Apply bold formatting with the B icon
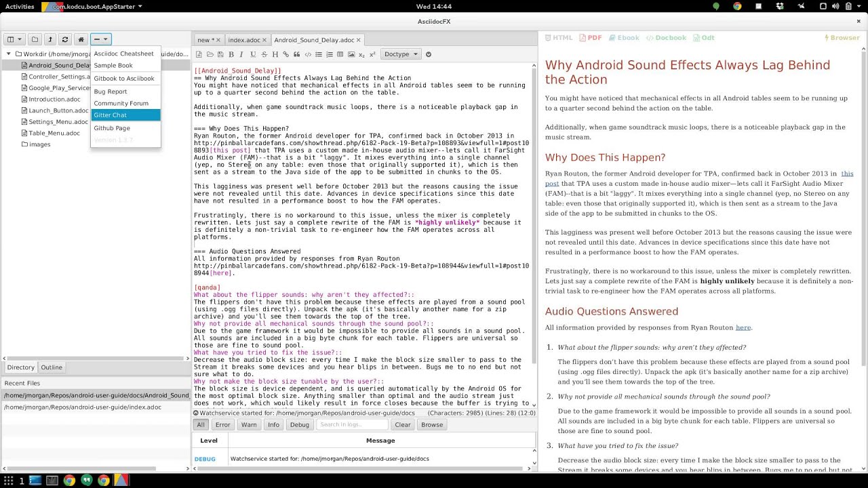Viewport: 868px width, 488px height. 231,54
